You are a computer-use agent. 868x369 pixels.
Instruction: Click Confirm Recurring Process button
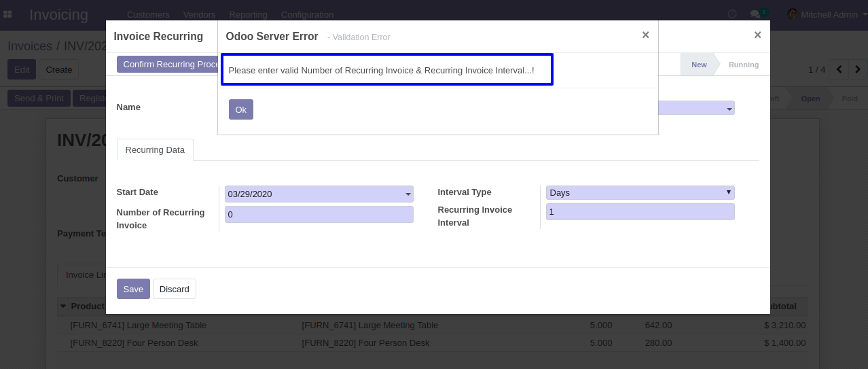(x=167, y=65)
